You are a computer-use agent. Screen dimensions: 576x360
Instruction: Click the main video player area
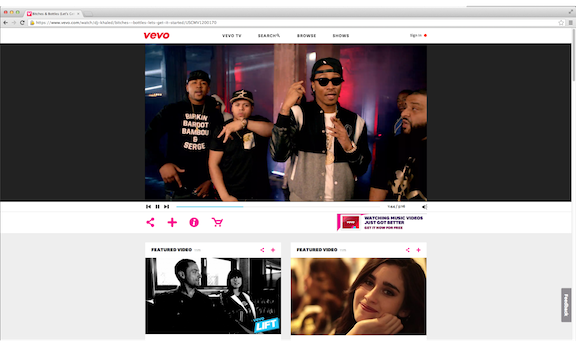pos(286,122)
